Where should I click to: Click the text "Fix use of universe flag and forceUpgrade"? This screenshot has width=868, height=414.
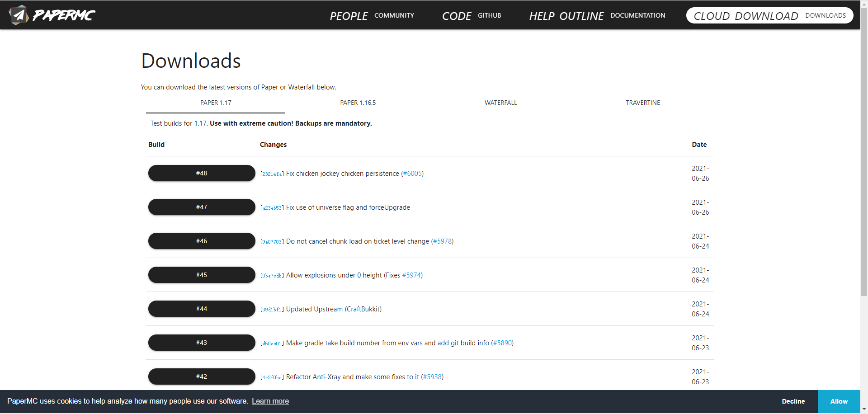pos(348,207)
